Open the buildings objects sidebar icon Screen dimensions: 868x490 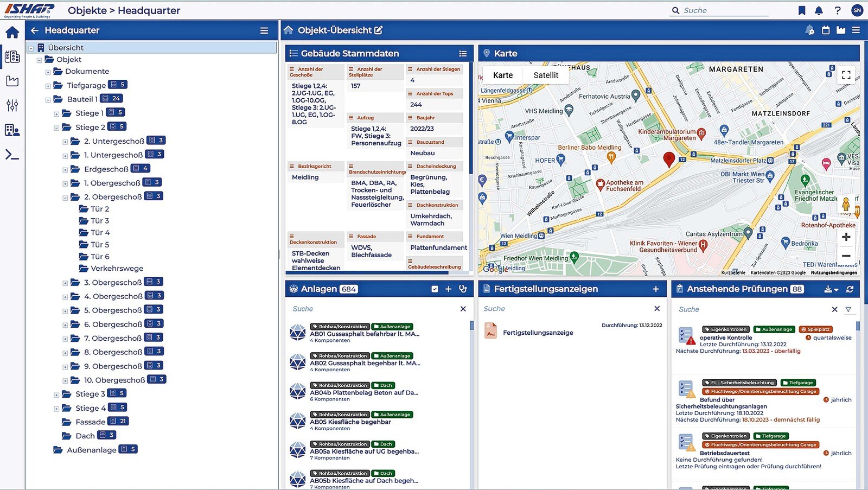[12, 56]
